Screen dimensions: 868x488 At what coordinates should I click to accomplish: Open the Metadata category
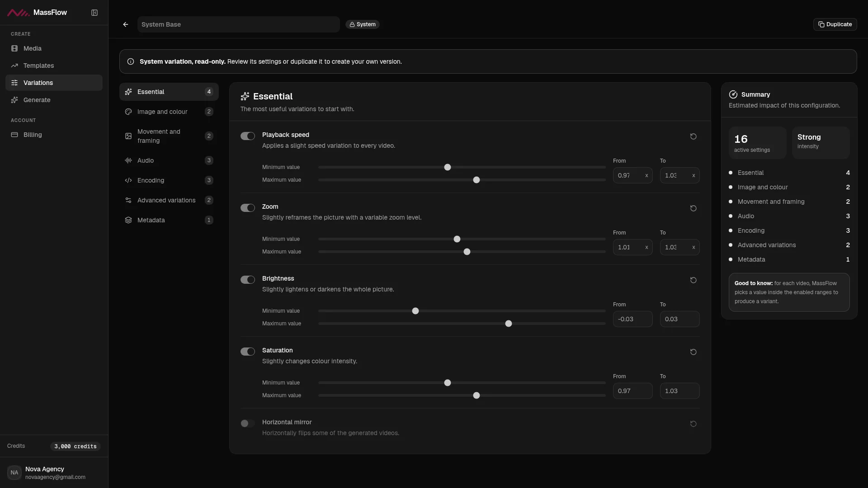[x=169, y=220]
